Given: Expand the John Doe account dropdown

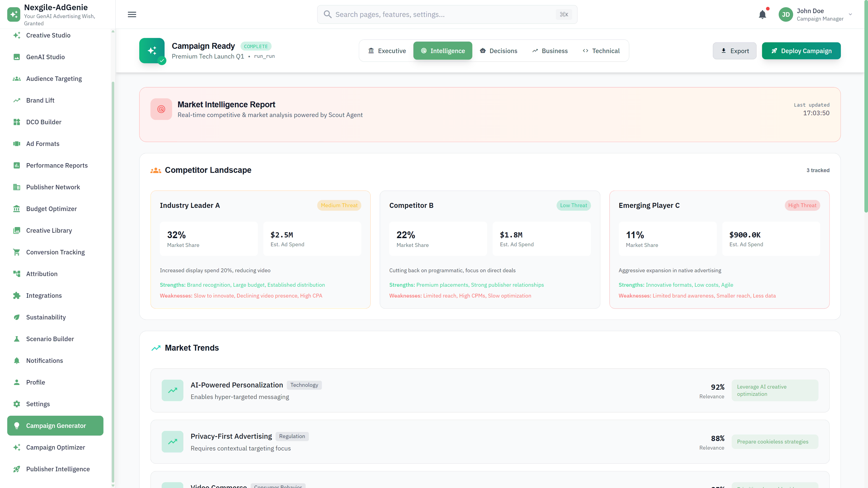Looking at the screenshot, I should pos(850,14).
